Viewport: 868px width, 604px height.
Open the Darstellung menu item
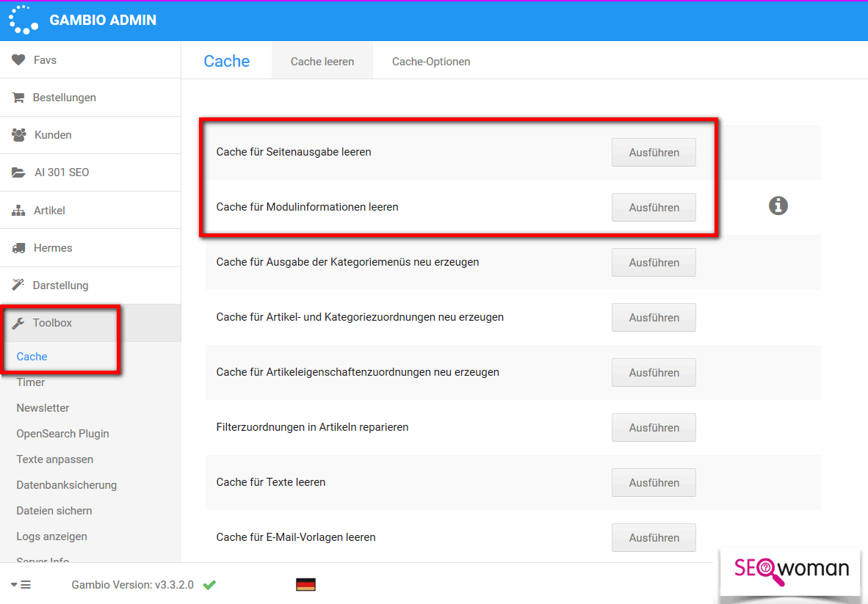pyautogui.click(x=90, y=285)
